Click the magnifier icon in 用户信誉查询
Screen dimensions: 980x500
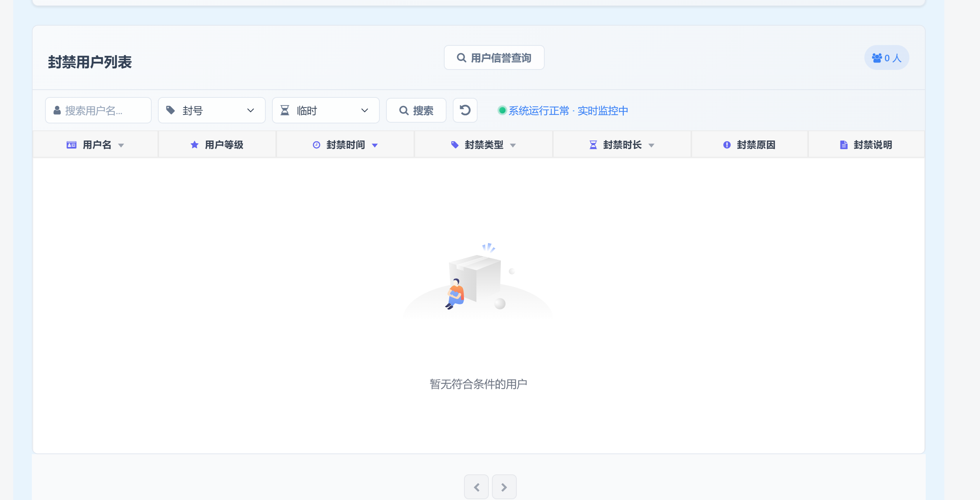pos(461,58)
